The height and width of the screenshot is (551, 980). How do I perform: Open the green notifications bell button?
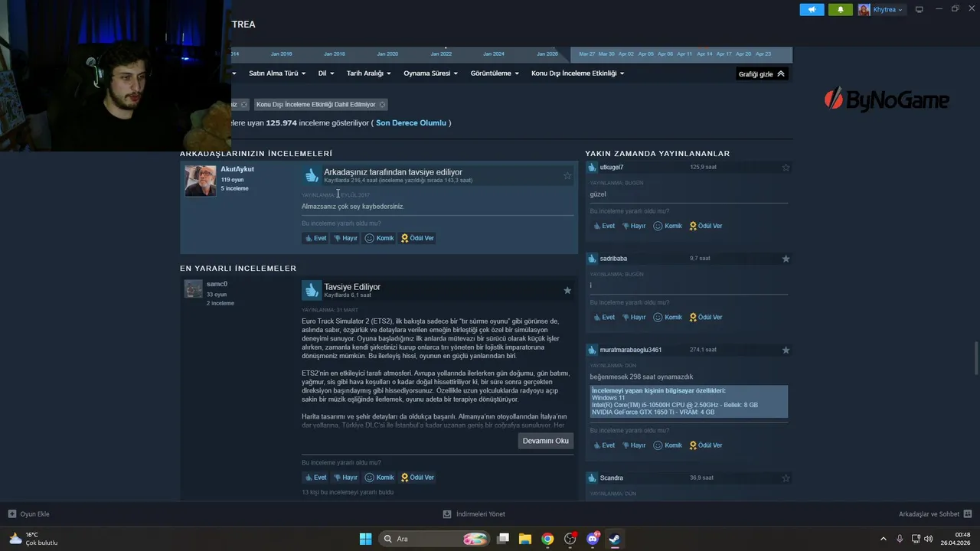point(840,9)
